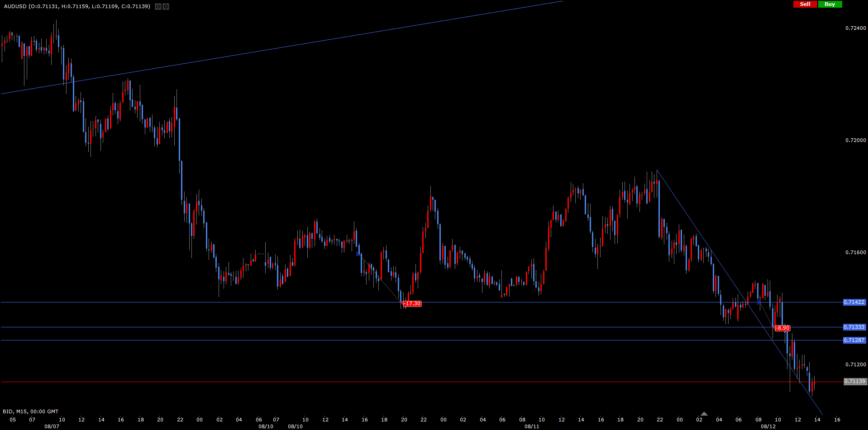Click the 08/11 date label on time axis
Image resolution: width=868 pixels, height=430 pixels.
[x=532, y=426]
